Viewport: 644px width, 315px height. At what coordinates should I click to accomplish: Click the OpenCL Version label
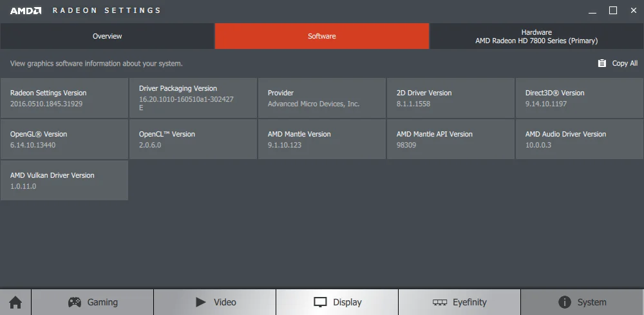(x=167, y=134)
